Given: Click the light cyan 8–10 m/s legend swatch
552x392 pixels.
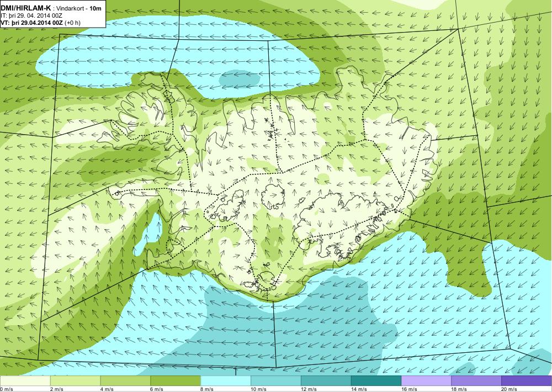Looking at the screenshot, I should point(226,381).
